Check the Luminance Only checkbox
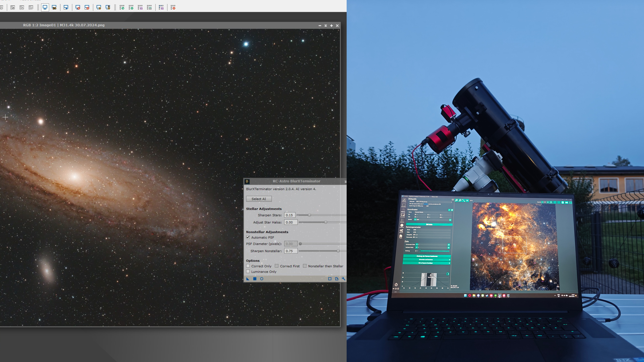 [x=248, y=271]
